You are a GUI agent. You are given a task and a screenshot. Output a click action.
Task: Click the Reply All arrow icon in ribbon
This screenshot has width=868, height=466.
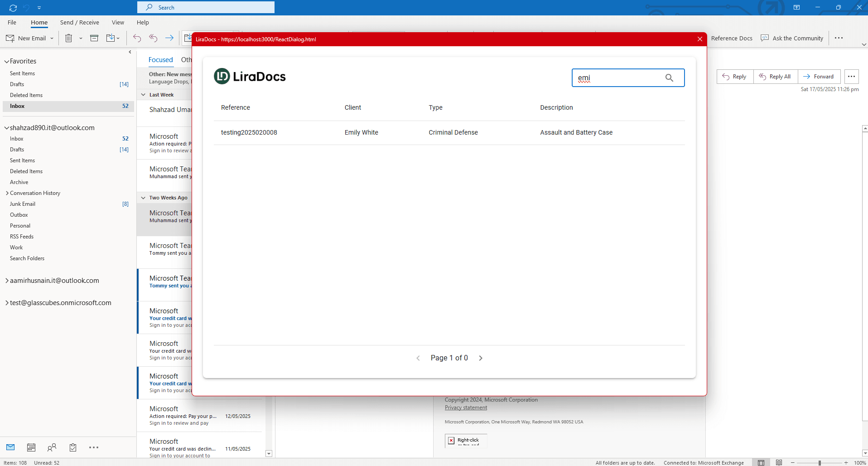point(153,38)
